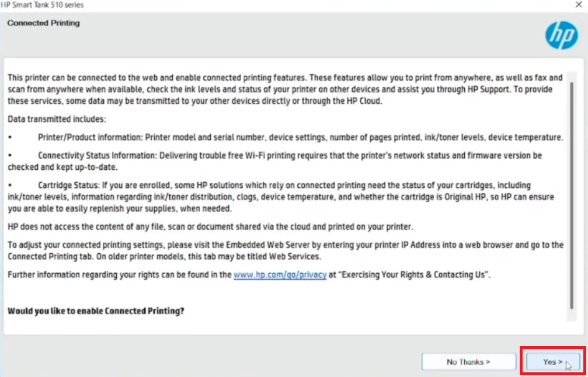Click the vertical scrollbar of the text panel
Viewport: 588px width, 377px height.
point(572,196)
